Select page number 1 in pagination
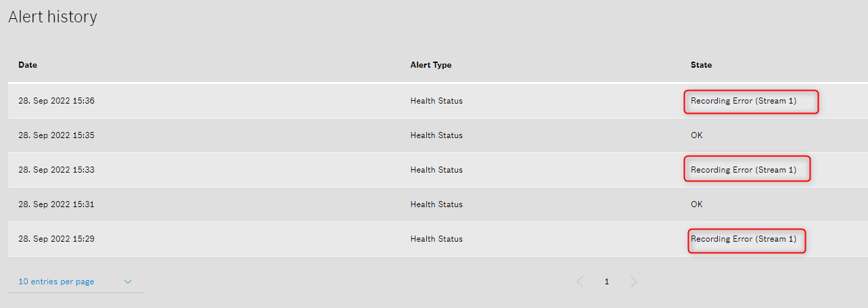 pyautogui.click(x=607, y=282)
